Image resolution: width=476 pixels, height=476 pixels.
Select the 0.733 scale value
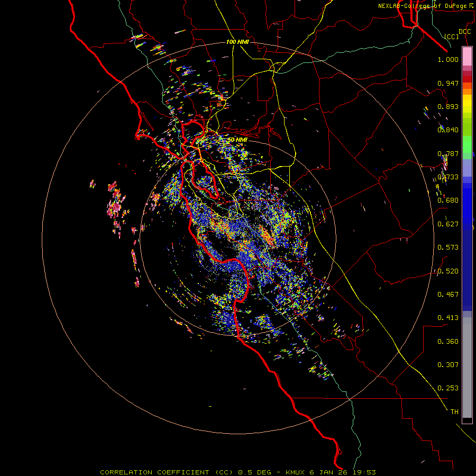(448, 177)
